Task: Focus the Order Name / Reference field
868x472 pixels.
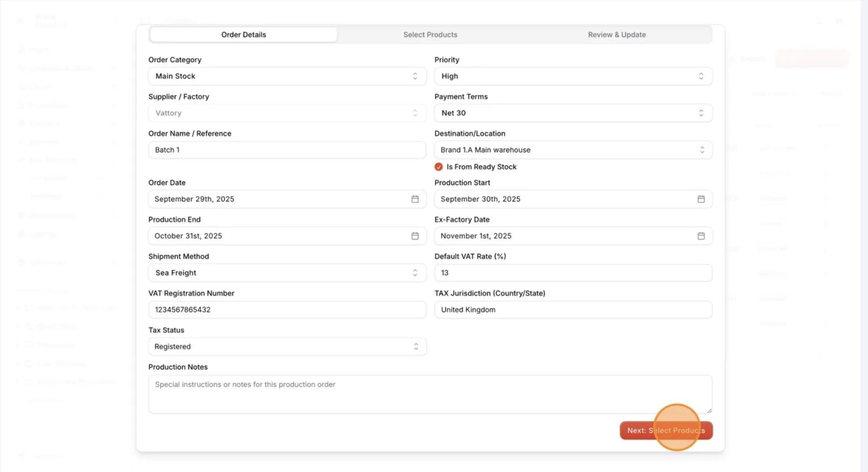Action: pos(287,150)
